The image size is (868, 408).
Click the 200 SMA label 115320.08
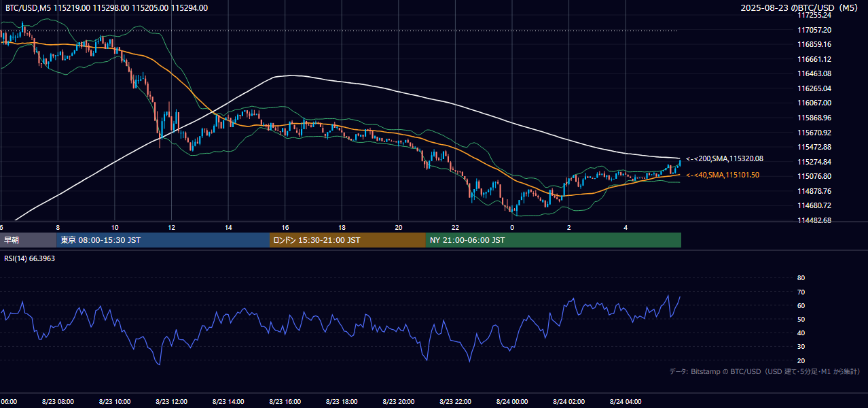[x=725, y=158]
